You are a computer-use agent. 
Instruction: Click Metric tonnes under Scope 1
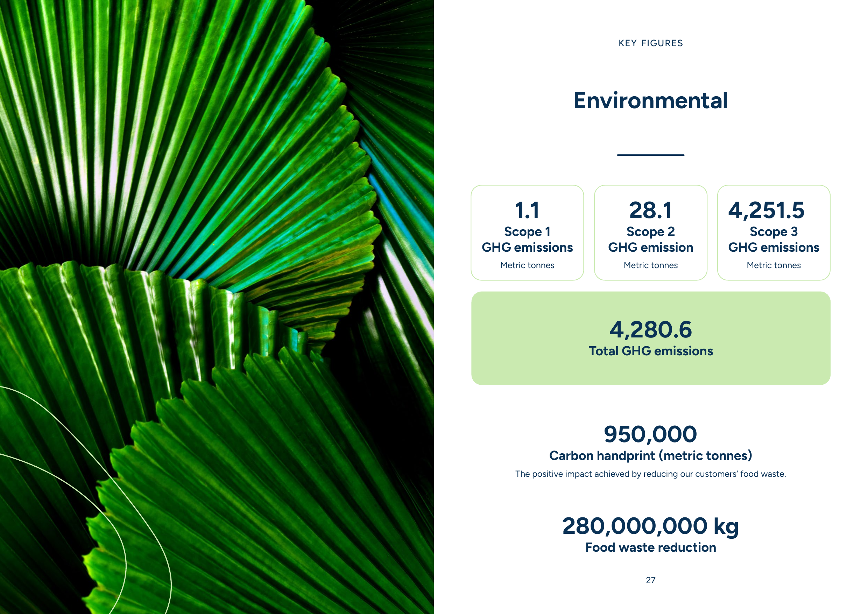(527, 265)
